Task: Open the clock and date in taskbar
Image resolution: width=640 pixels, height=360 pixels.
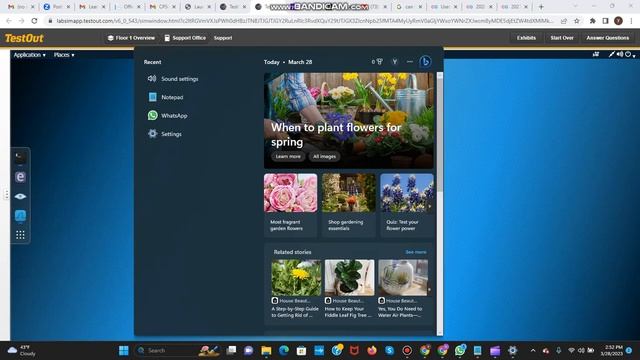Action: pos(611,351)
